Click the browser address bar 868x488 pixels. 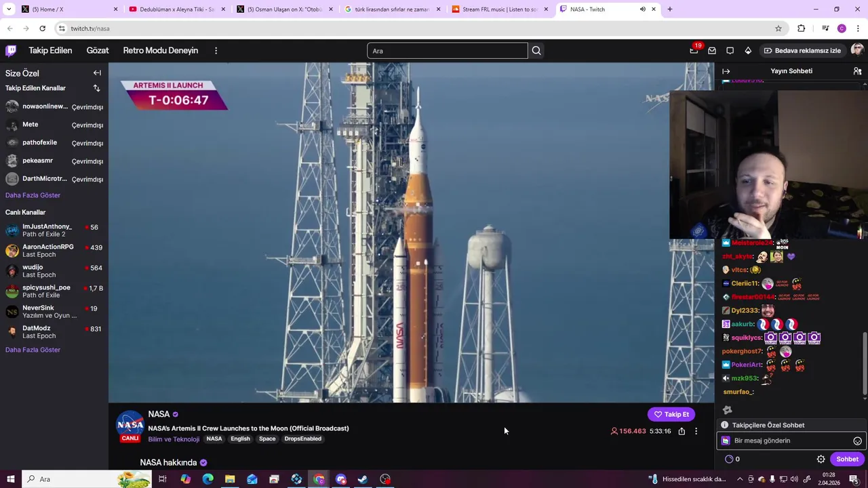click(414, 28)
